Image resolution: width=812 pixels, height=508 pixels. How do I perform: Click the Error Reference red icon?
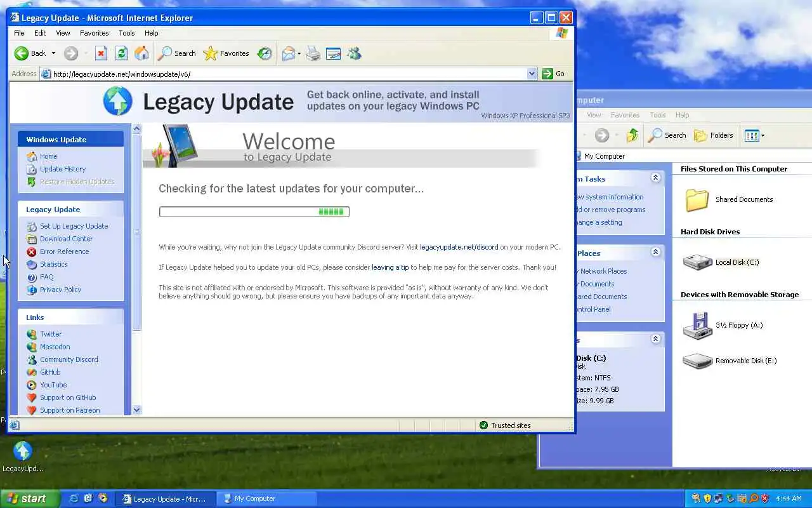[x=32, y=251]
